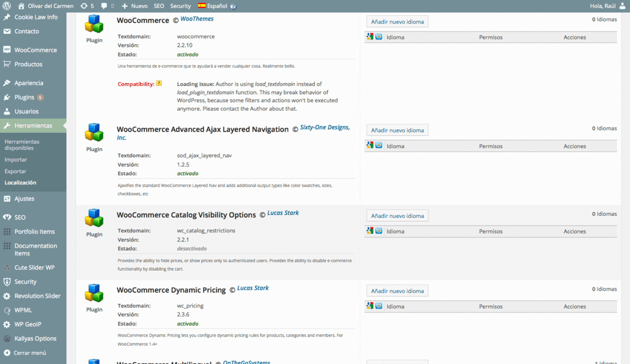Open Portfolio Items in sidebar
Image resolution: width=630 pixels, height=364 pixels.
[33, 232]
